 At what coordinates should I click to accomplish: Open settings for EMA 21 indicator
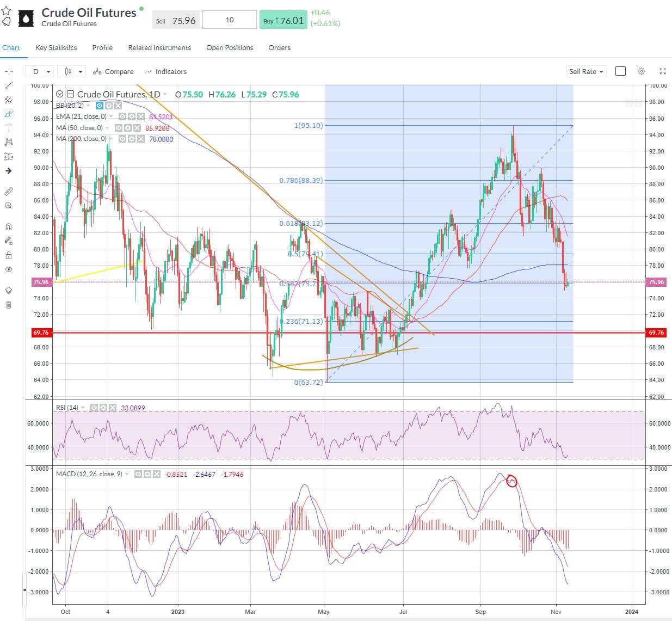point(132,116)
